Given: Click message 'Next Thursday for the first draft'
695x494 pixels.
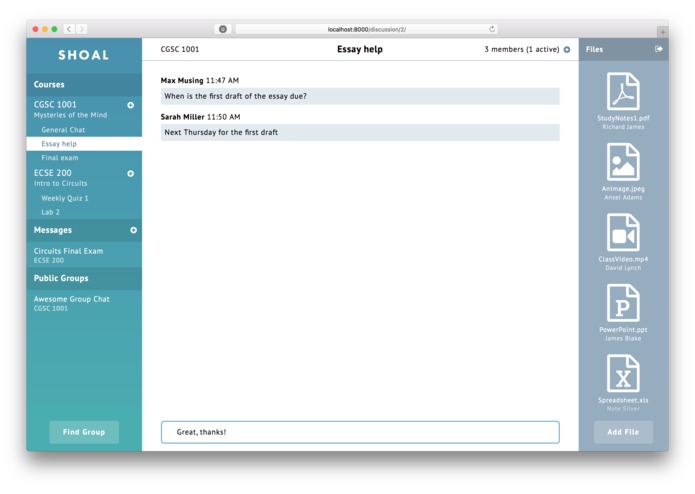Looking at the screenshot, I should pos(360,132).
